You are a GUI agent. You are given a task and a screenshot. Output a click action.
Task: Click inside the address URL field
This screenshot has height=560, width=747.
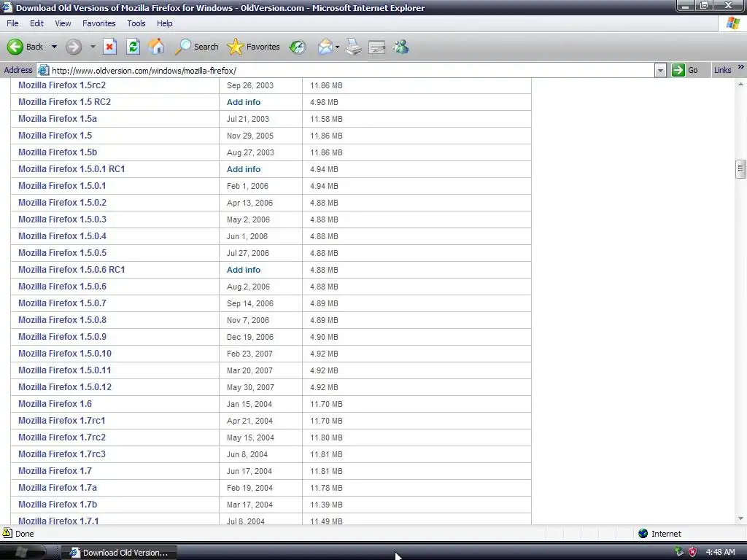352,71
